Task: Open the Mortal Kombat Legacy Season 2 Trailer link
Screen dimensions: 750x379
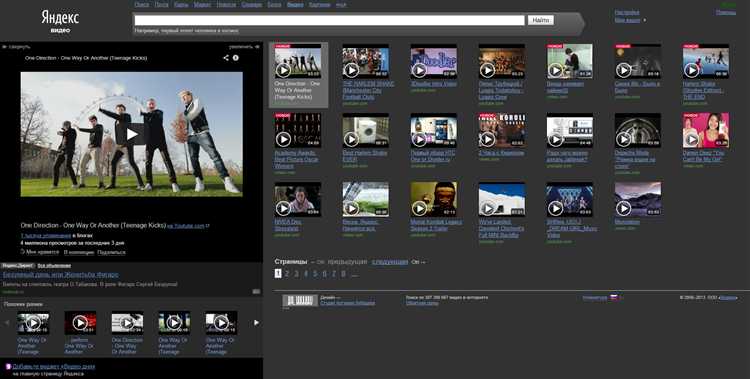Action: [x=436, y=225]
